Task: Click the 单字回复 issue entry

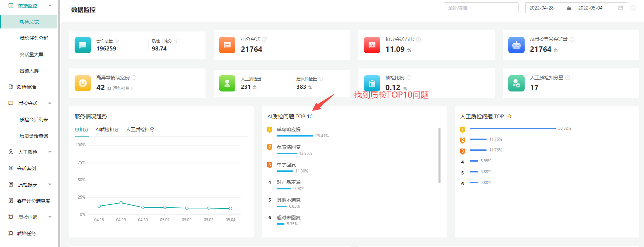Action: pos(286,165)
